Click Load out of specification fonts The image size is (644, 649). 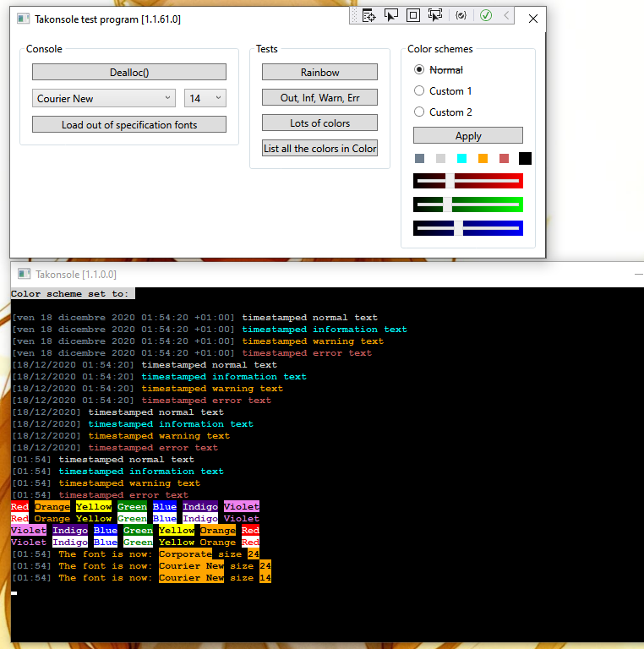pos(129,124)
